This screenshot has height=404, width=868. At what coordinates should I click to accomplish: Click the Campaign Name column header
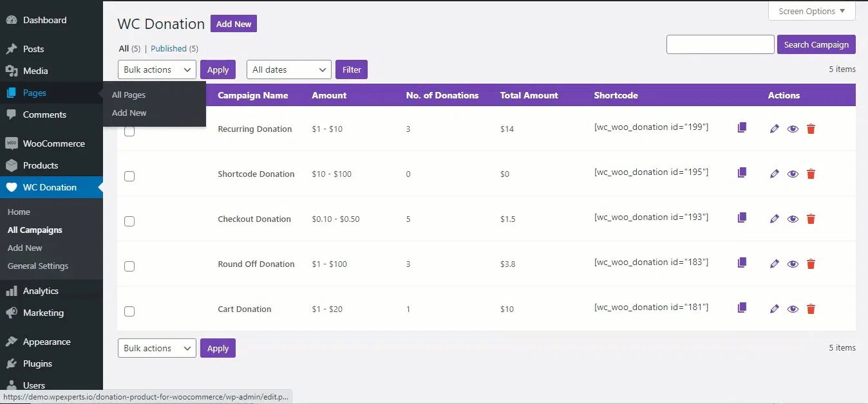[x=253, y=95]
